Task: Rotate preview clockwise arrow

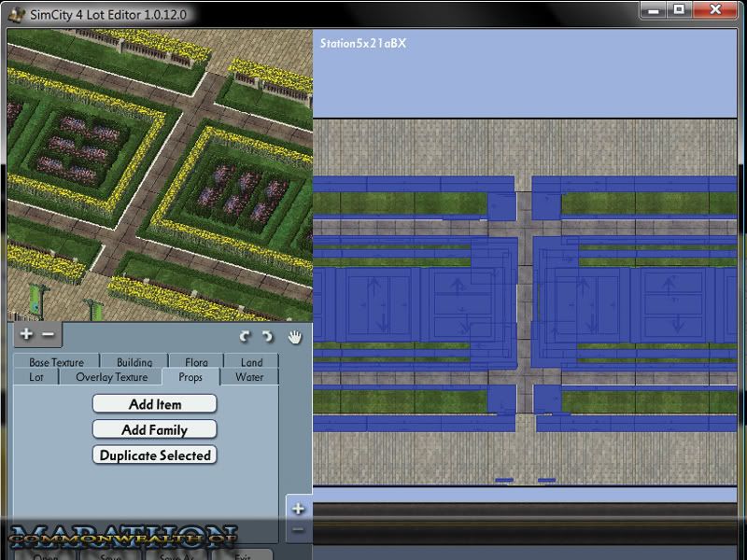Action: point(268,337)
